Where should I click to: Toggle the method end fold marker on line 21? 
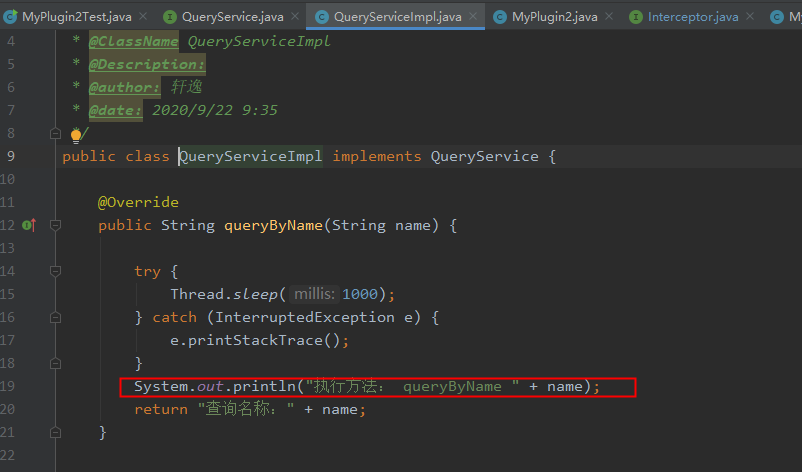coord(56,433)
